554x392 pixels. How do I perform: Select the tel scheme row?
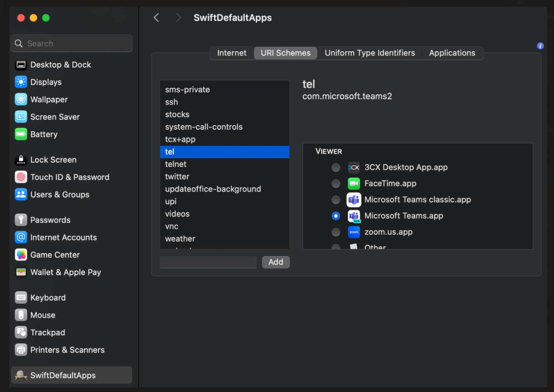(x=225, y=152)
